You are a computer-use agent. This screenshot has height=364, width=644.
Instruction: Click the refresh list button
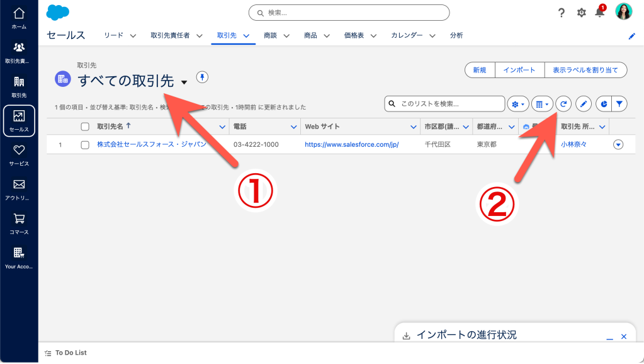tap(563, 104)
